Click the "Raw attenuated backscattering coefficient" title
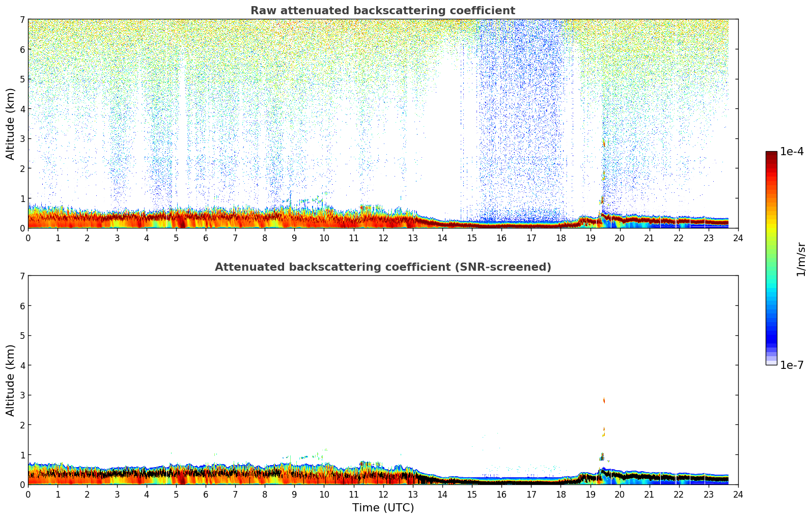This screenshot has height=519, width=812. [x=382, y=11]
